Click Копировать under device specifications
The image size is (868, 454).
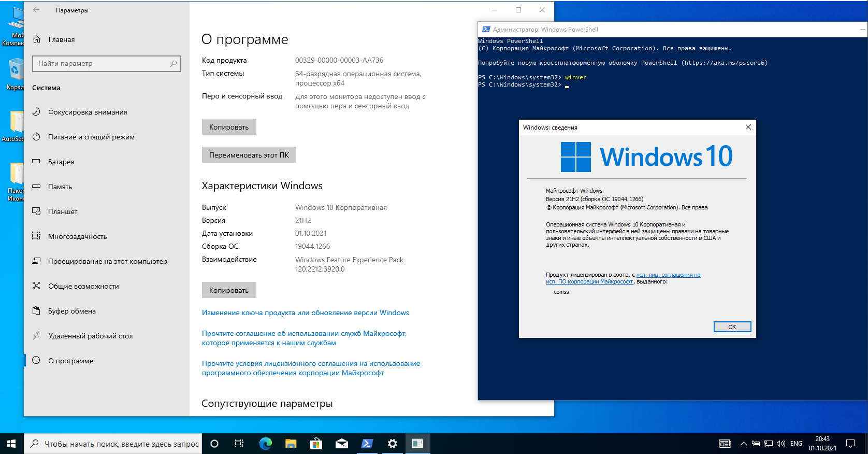(x=229, y=127)
